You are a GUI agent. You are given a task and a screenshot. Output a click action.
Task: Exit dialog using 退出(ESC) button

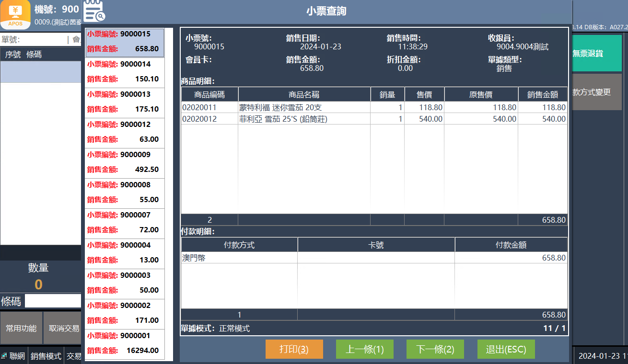[506, 349]
